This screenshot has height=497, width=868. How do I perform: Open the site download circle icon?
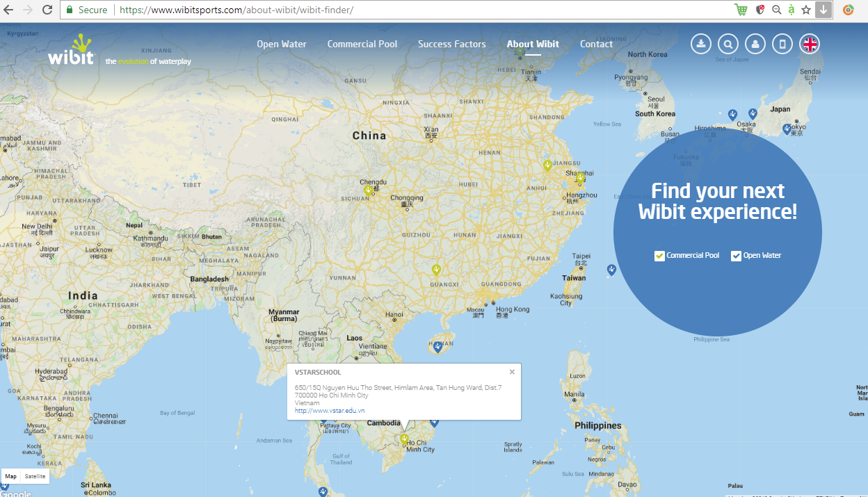click(x=701, y=44)
